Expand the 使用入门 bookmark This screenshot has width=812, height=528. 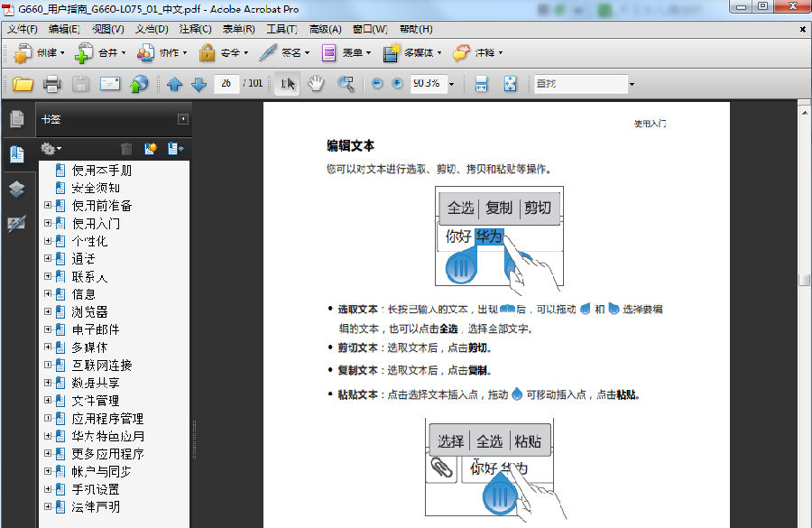coord(47,223)
